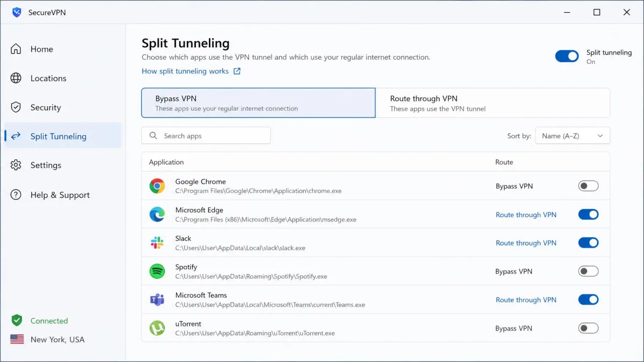Click Spotify's Bypass VPN label
This screenshot has height=362, width=644.
pyautogui.click(x=514, y=271)
